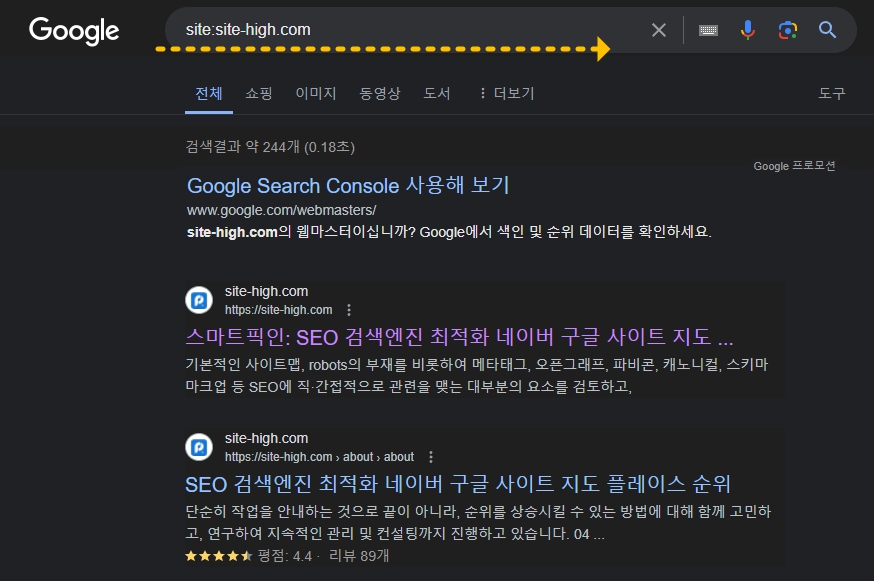
Task: Open options menu beside https://site-high.com
Action: coord(349,310)
